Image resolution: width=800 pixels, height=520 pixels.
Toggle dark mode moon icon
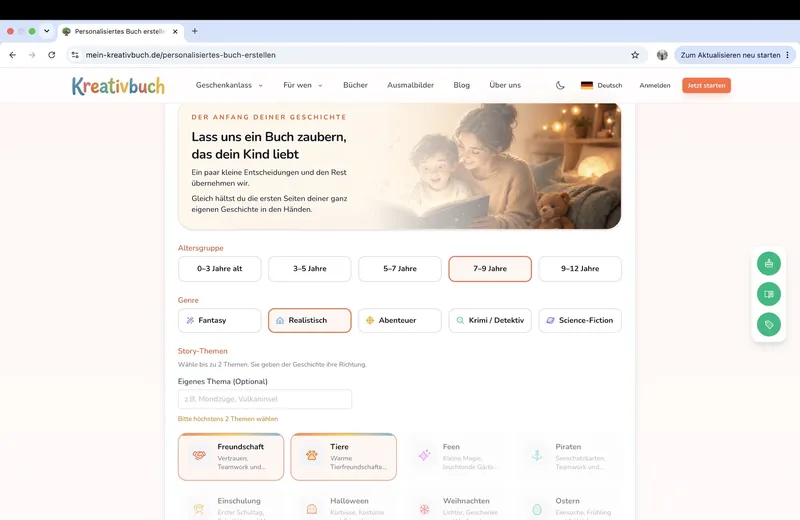560,85
